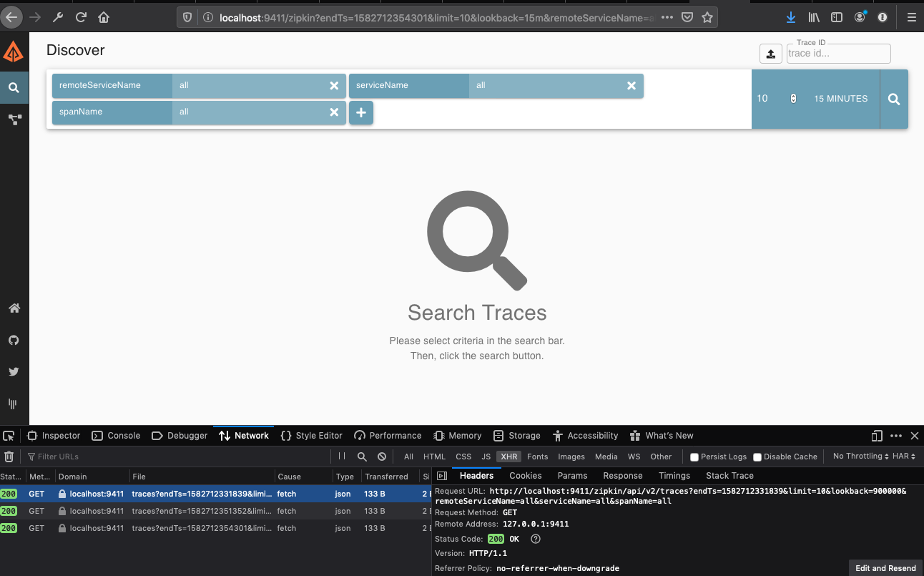Open Zipkin's GitHub page via sidebar icon
Screen dimensions: 924x576
coord(14,340)
